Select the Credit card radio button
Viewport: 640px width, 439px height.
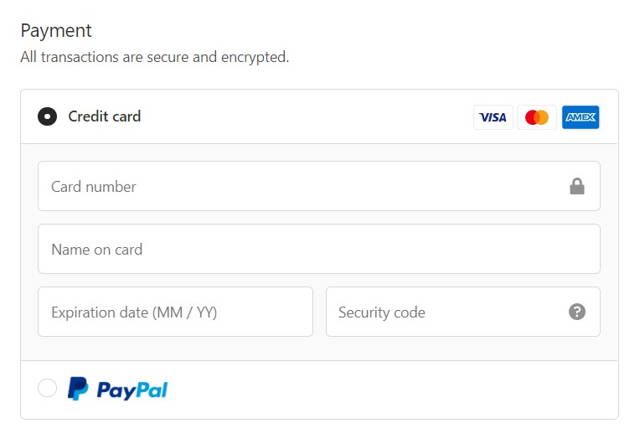tap(47, 117)
